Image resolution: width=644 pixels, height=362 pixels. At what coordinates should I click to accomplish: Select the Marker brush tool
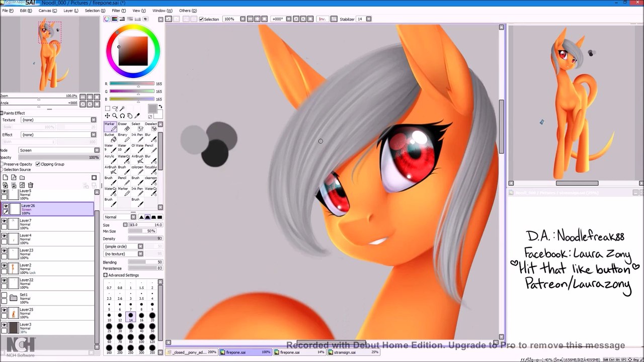coord(109,127)
